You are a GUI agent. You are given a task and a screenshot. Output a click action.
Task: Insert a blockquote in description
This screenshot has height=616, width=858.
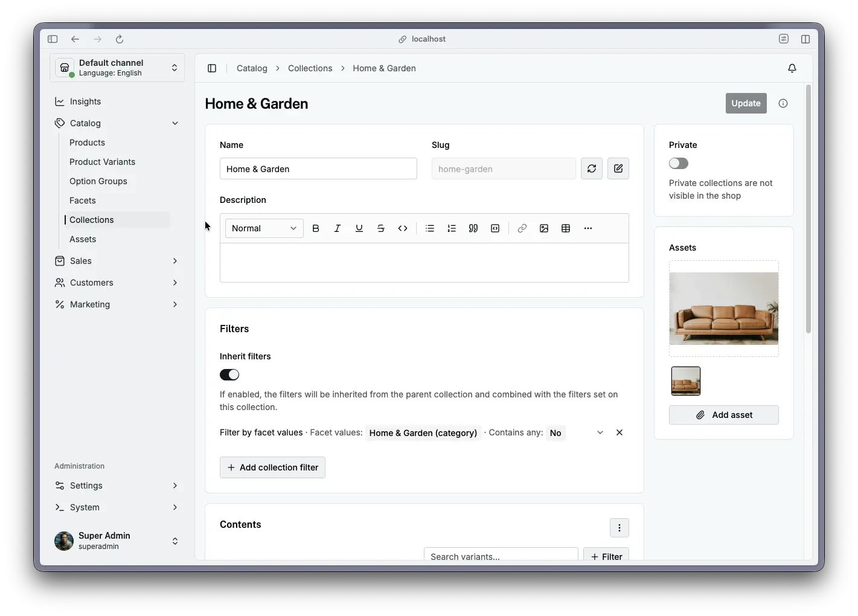(x=473, y=228)
